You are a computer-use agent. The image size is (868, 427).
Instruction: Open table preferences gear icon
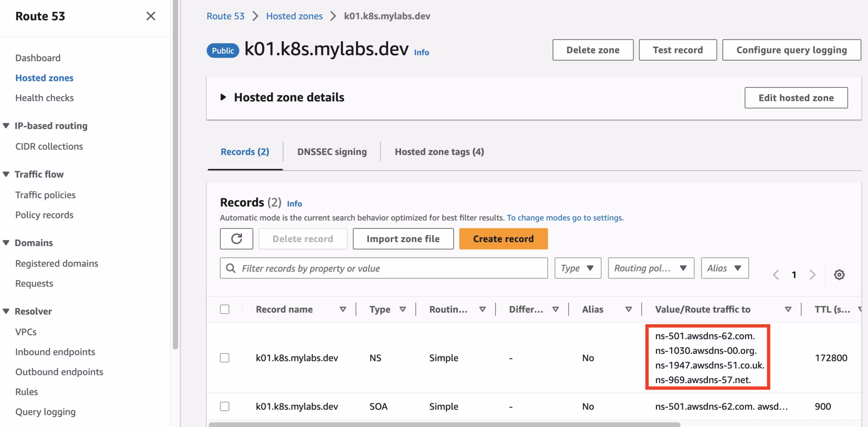pos(839,275)
